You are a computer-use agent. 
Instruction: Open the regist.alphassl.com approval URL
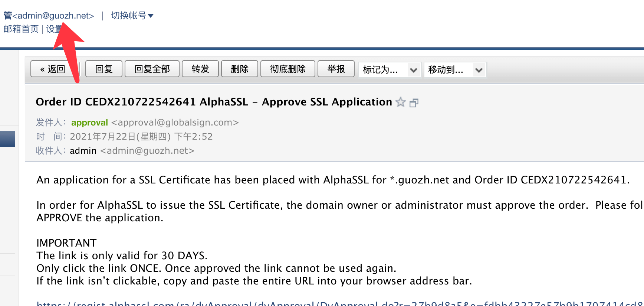pos(340,303)
